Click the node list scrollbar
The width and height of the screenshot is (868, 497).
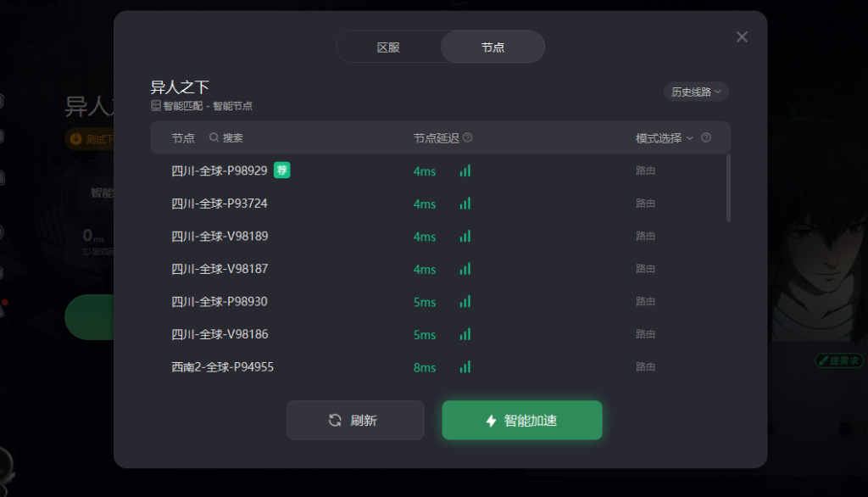[728, 188]
